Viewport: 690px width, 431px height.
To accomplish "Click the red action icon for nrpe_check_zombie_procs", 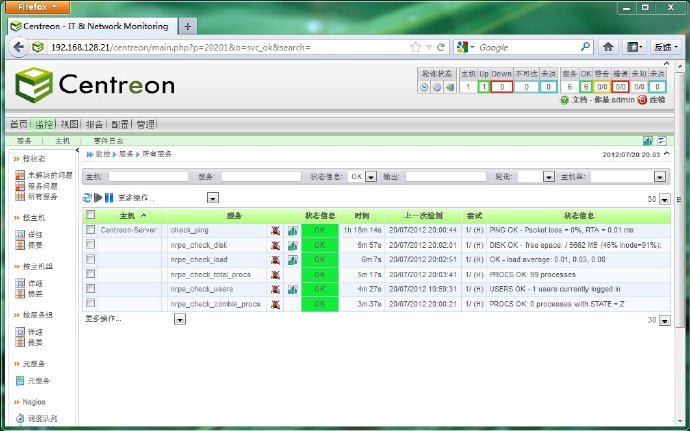I will [x=275, y=304].
